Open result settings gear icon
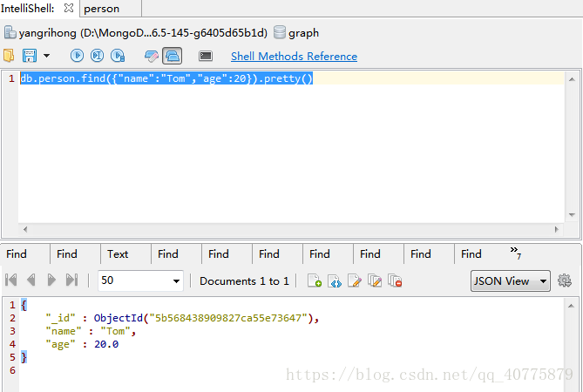 pyautogui.click(x=565, y=280)
